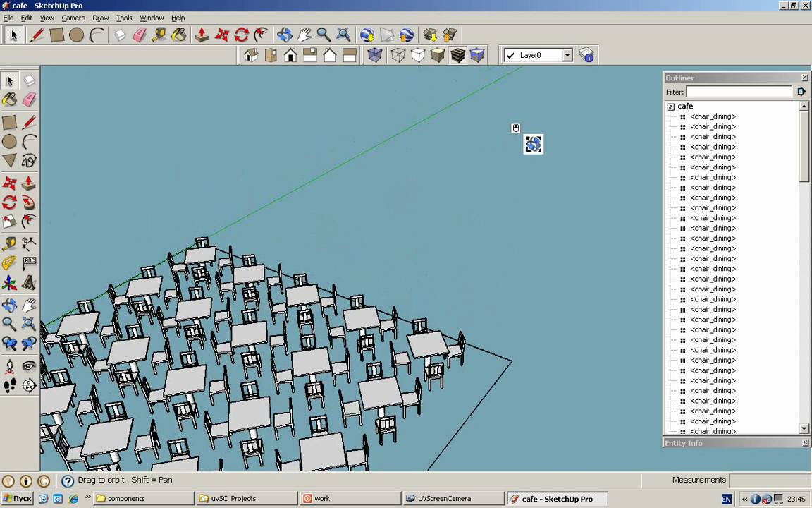
Task: Open the Outliner details arrow menu
Action: [x=801, y=92]
